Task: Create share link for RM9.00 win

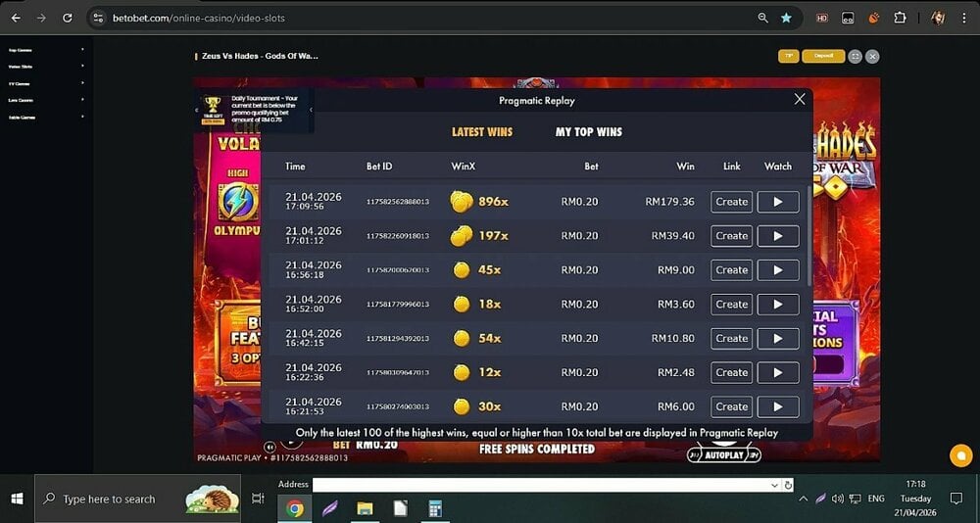Action: 731,270
